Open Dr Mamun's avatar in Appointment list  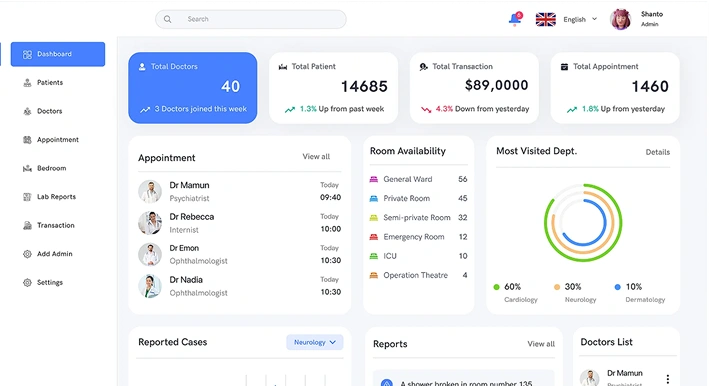click(x=150, y=191)
